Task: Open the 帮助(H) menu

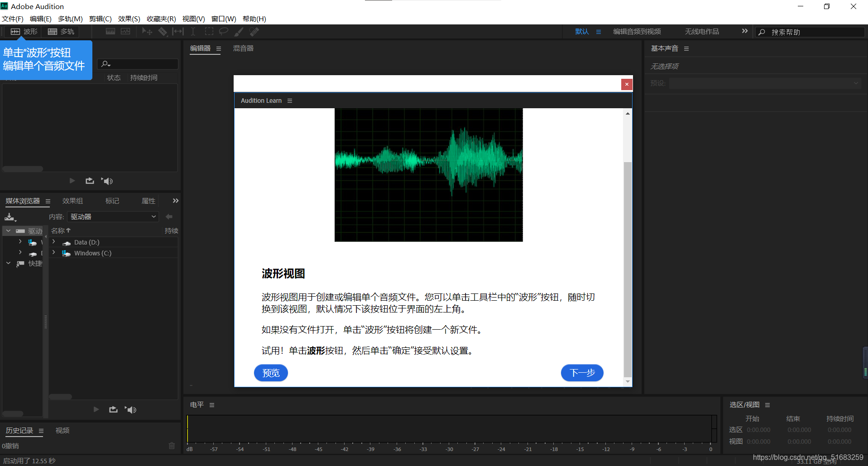Action: click(x=254, y=19)
